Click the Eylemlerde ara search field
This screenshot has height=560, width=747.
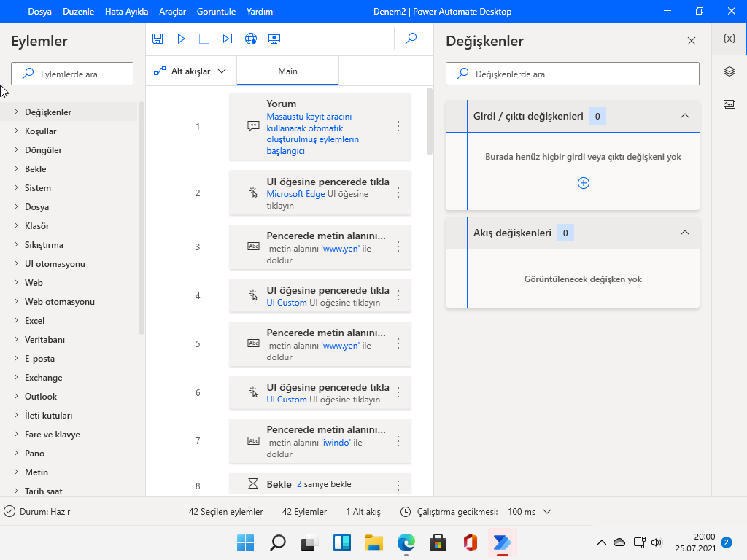(x=71, y=74)
